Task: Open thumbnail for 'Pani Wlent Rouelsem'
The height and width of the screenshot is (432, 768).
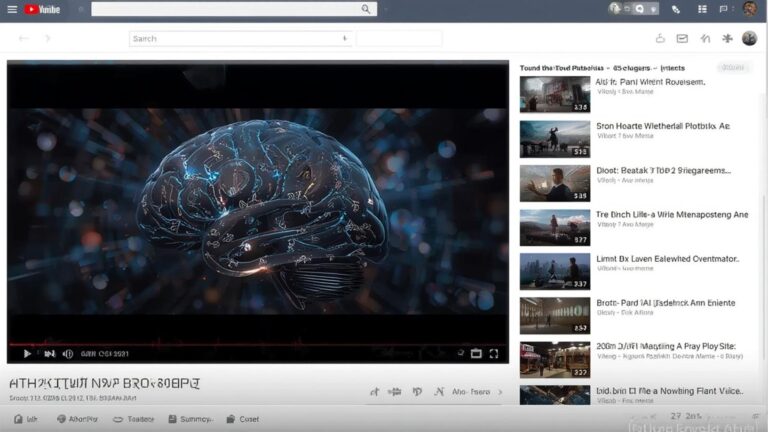Action: coord(555,94)
